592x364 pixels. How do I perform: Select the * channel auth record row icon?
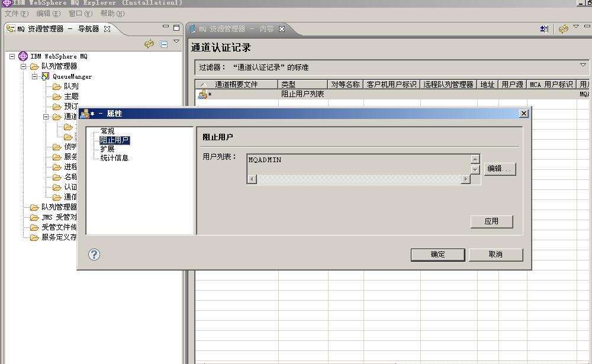tap(202, 94)
